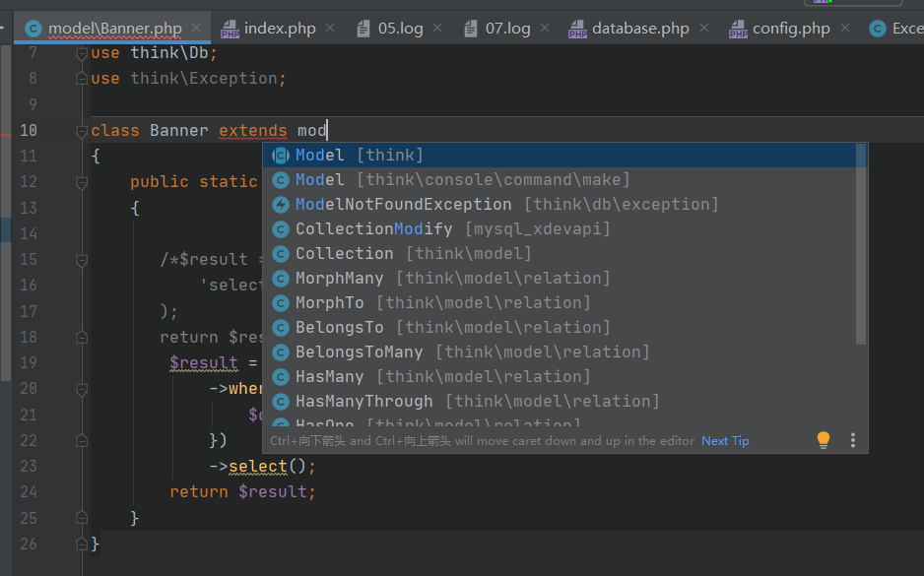
Task: Click line number 10 in the gutter
Action: 29,130
